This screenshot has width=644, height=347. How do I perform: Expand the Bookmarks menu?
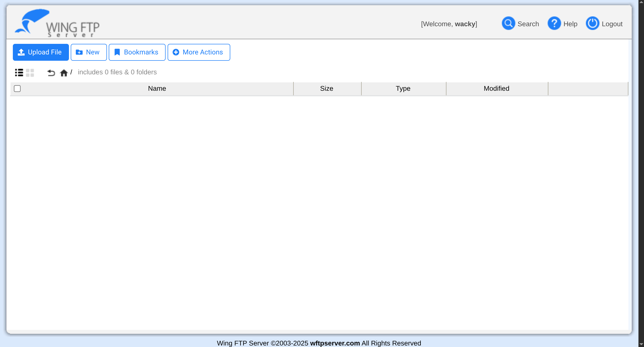point(137,52)
